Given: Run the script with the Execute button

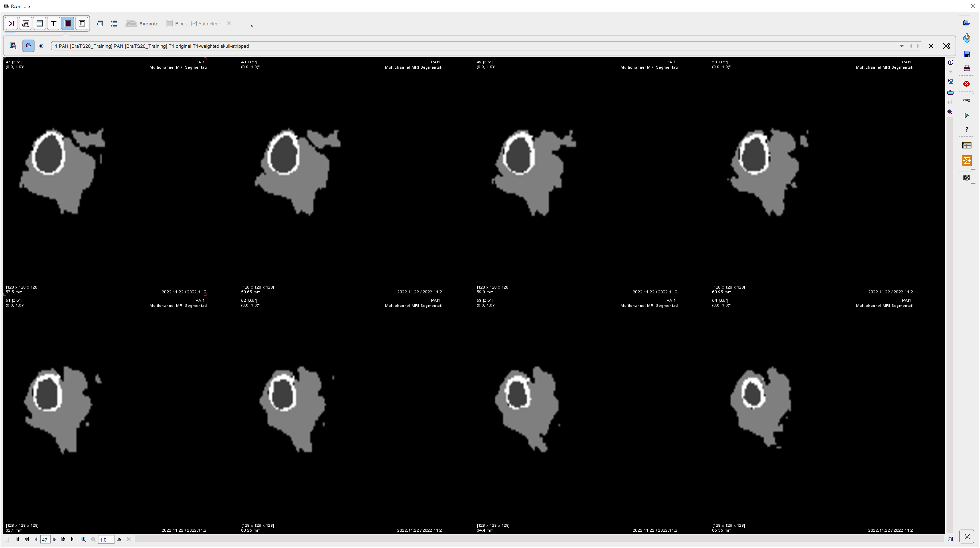Looking at the screenshot, I should (x=142, y=24).
